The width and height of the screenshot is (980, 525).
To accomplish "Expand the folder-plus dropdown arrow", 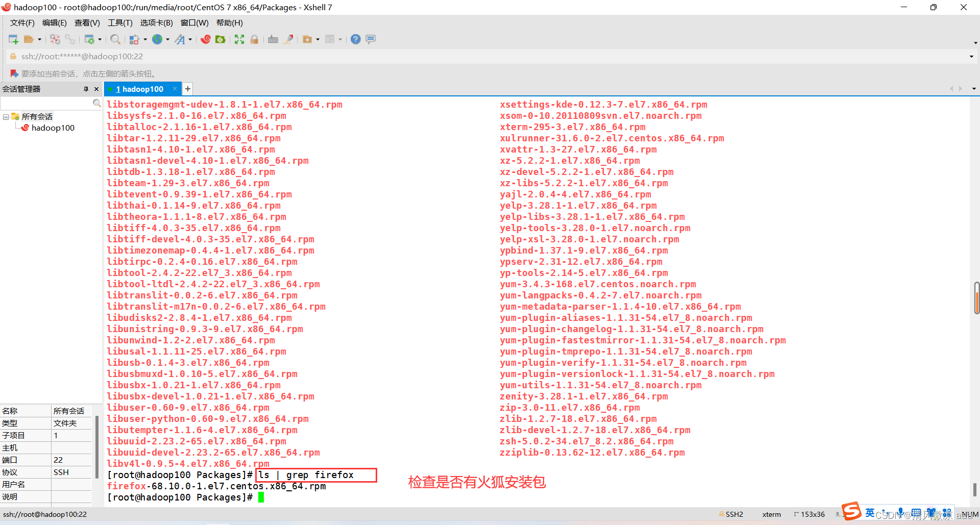I will click(317, 39).
